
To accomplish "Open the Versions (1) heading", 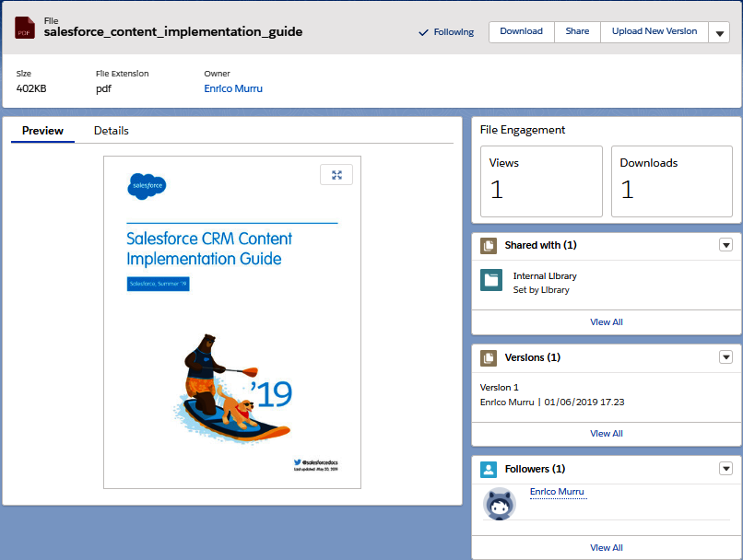I will [x=533, y=357].
